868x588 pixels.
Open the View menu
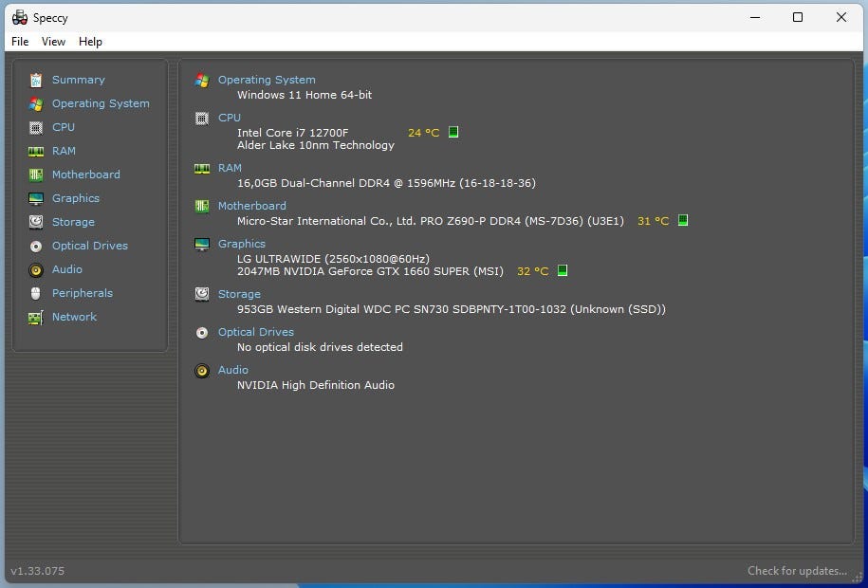tap(53, 42)
